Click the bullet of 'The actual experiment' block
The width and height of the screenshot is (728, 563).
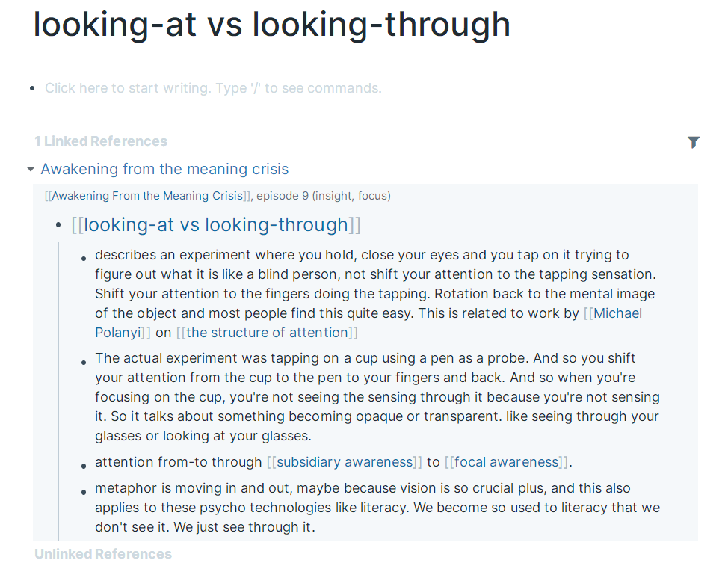84,362
